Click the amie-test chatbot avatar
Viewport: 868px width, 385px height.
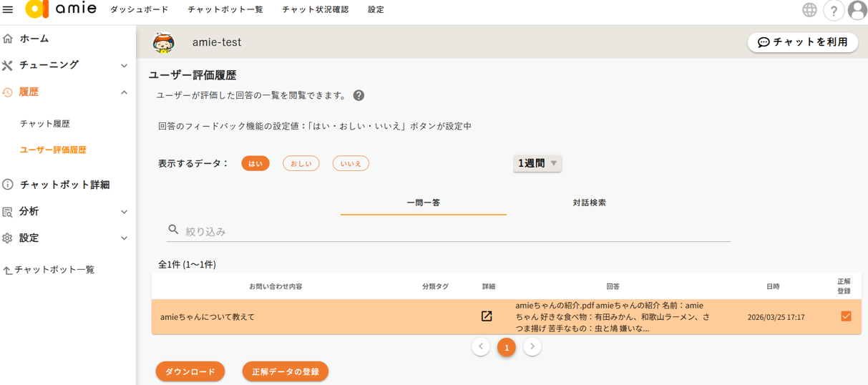[164, 43]
